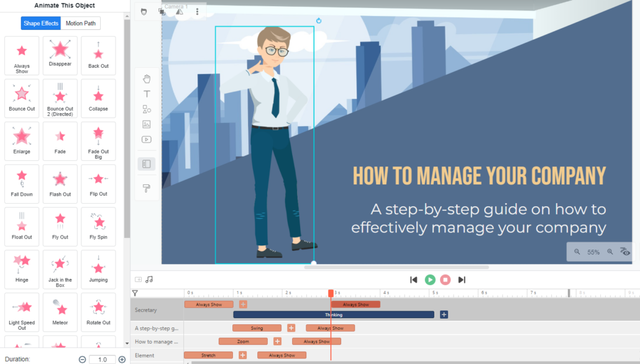
Task: Click the red playhead marker on the timeline
Action: click(x=331, y=293)
